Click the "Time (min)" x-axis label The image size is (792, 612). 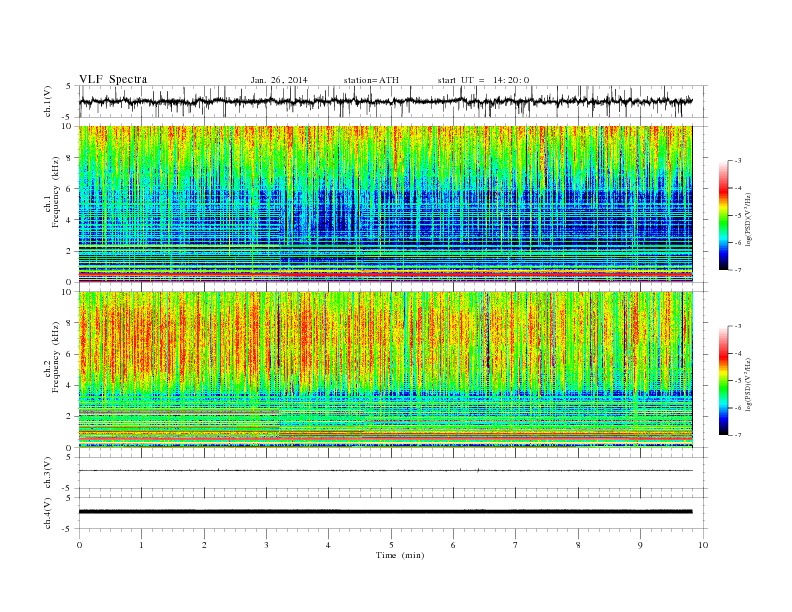point(400,555)
